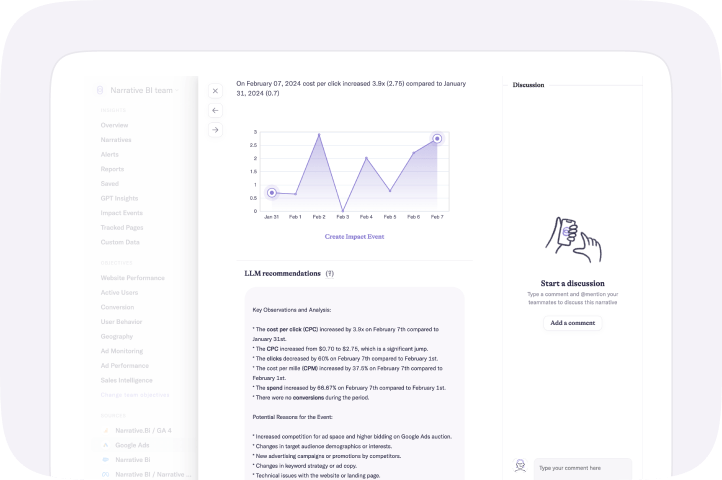Close the narrative detail panel
Viewport: 722px width, 480px height.
pos(215,91)
